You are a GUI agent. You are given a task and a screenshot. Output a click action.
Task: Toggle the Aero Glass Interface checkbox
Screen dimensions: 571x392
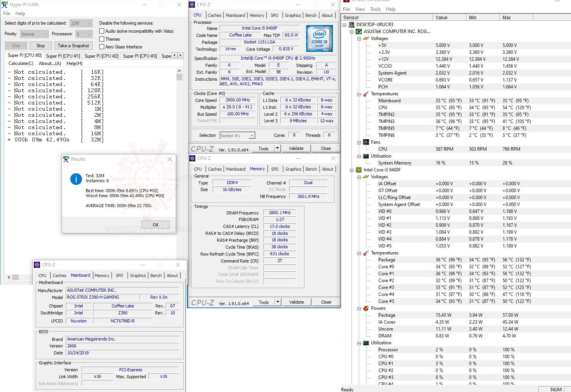point(102,47)
